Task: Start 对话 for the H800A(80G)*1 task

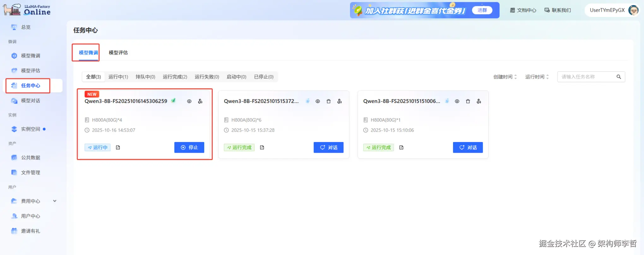Action: coord(468,147)
